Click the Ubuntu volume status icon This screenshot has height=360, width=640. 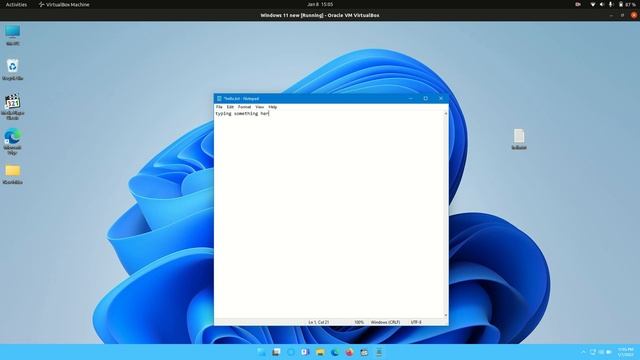(x=602, y=4)
